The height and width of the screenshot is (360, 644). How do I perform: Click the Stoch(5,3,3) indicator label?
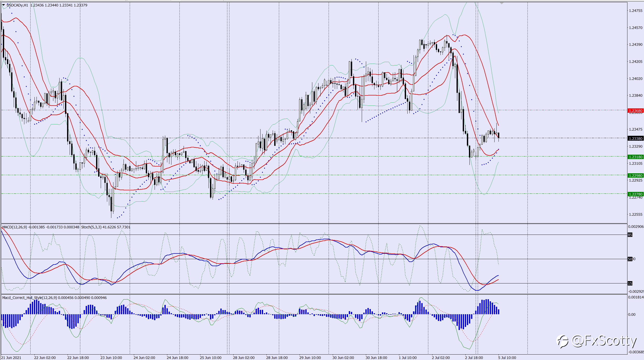pos(91,227)
